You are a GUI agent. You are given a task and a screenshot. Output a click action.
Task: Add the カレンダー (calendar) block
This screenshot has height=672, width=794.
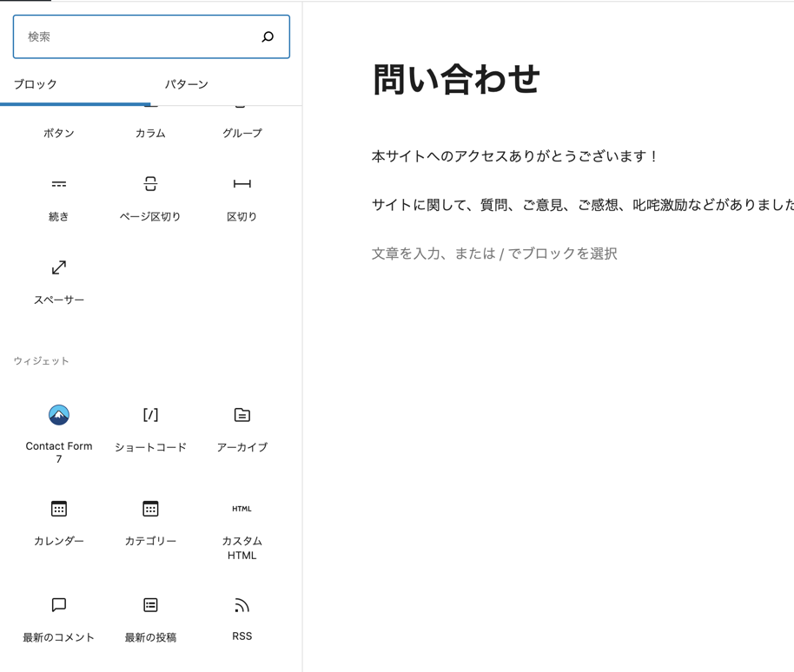coord(59,523)
